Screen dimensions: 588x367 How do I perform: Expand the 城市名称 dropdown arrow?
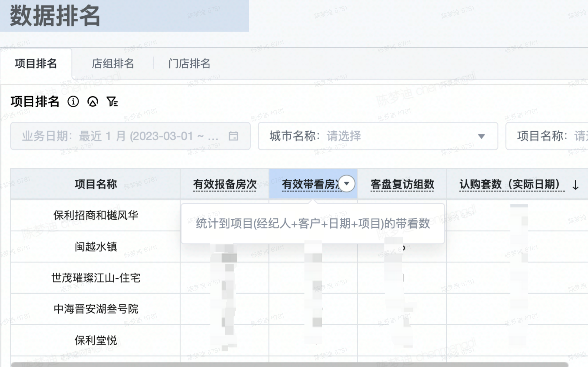pyautogui.click(x=481, y=136)
